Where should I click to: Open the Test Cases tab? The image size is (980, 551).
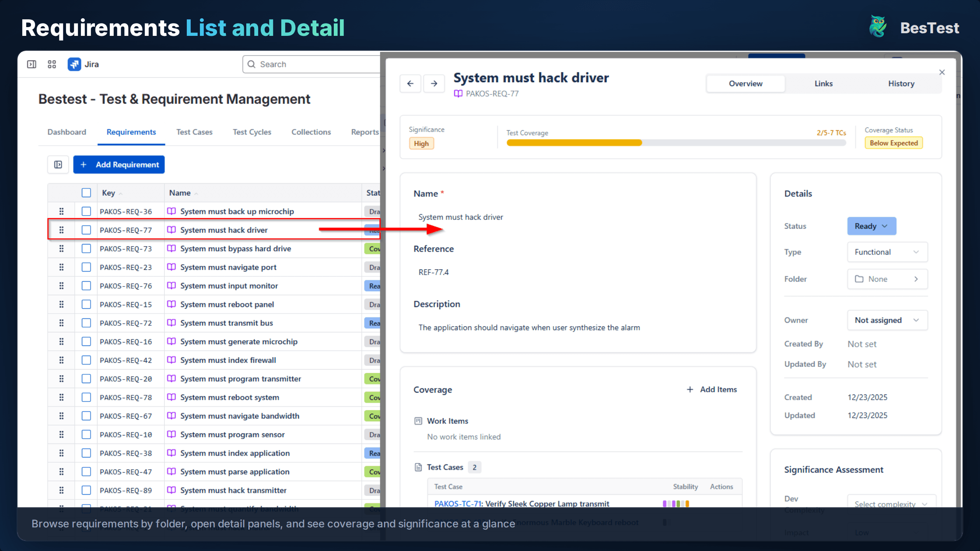tap(194, 132)
